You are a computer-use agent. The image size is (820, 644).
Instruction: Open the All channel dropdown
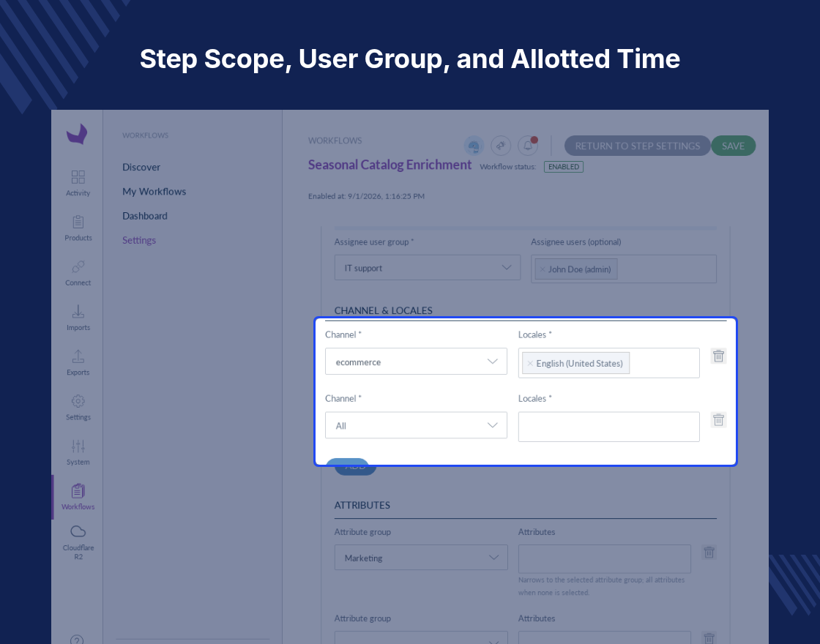click(417, 425)
